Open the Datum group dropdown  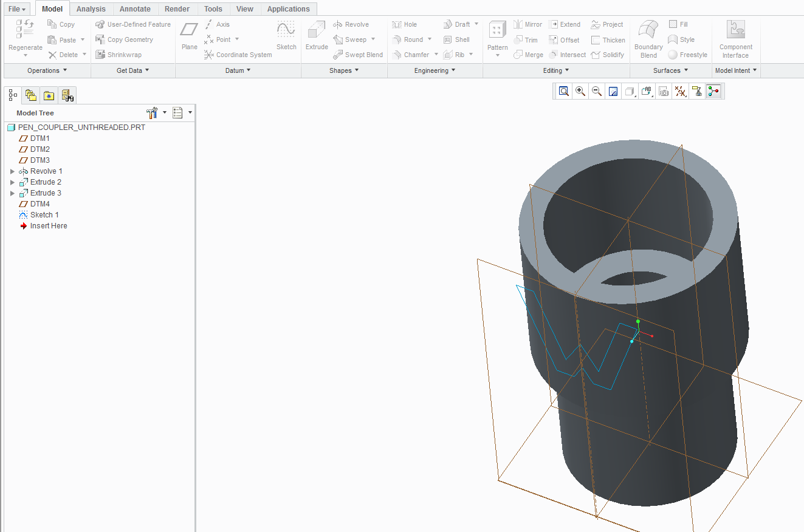(x=238, y=70)
